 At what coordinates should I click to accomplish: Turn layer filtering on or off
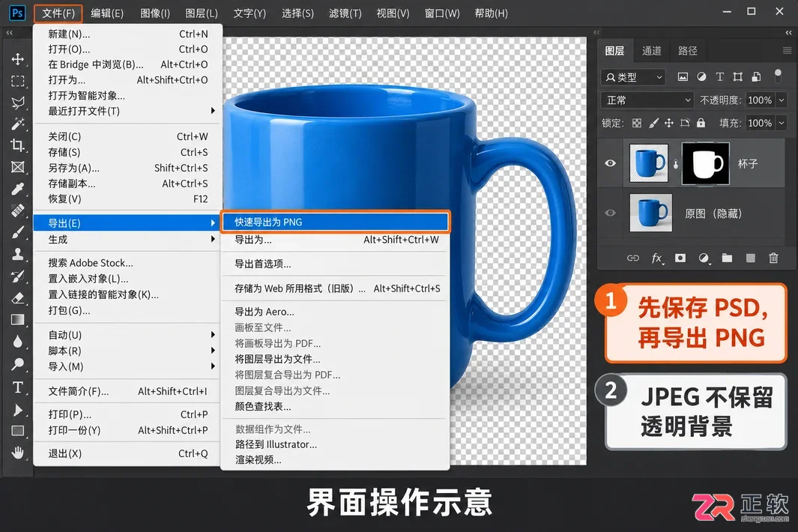[x=778, y=76]
